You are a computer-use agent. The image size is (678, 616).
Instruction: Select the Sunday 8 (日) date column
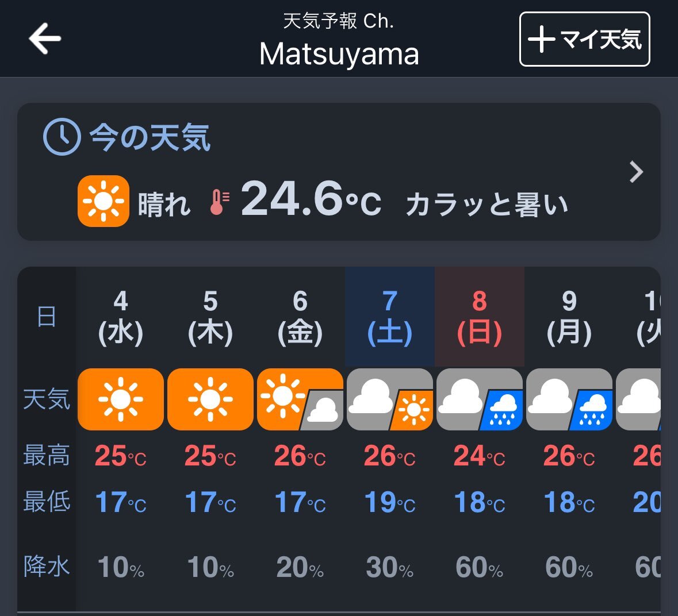[x=480, y=317]
